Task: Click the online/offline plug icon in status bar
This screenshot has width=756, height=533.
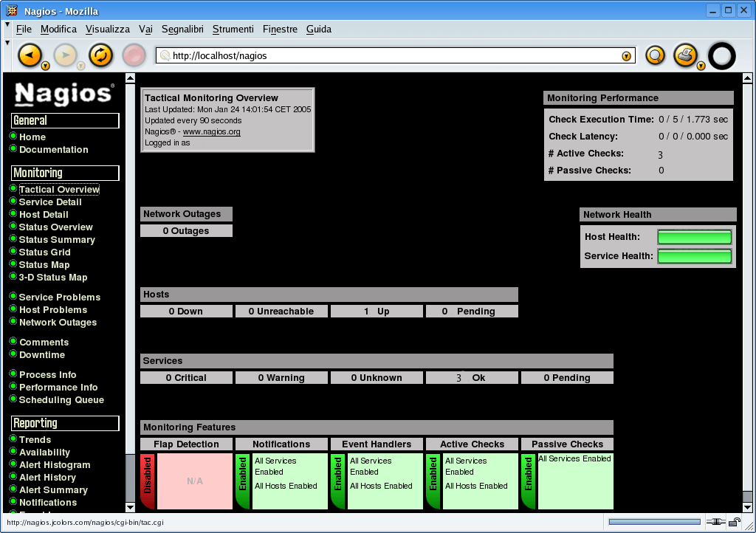Action: [x=716, y=522]
